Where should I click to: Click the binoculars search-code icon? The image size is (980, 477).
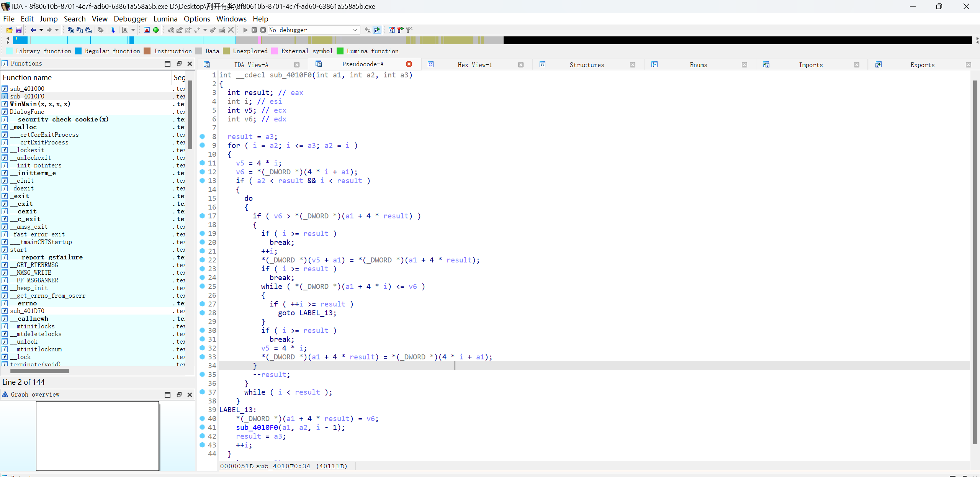[71, 30]
